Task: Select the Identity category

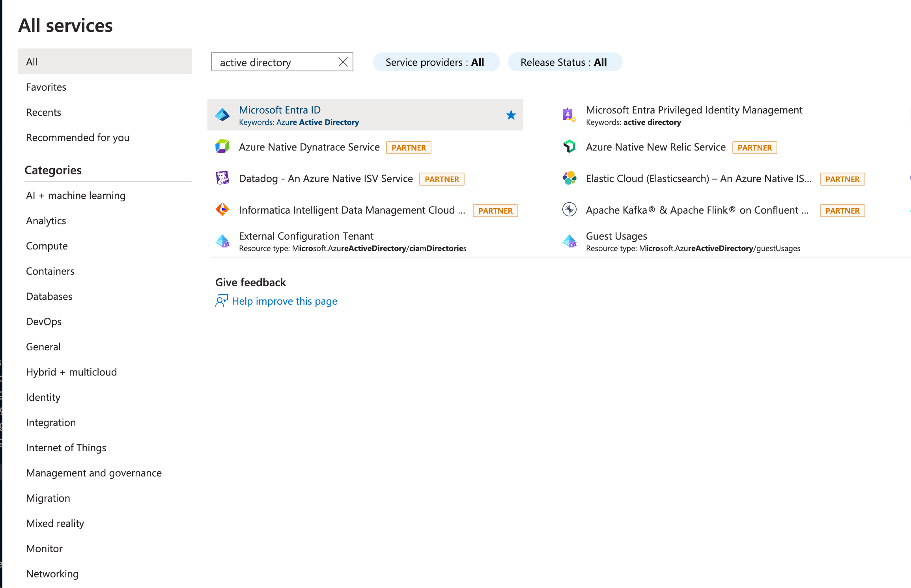Action: pyautogui.click(x=43, y=397)
